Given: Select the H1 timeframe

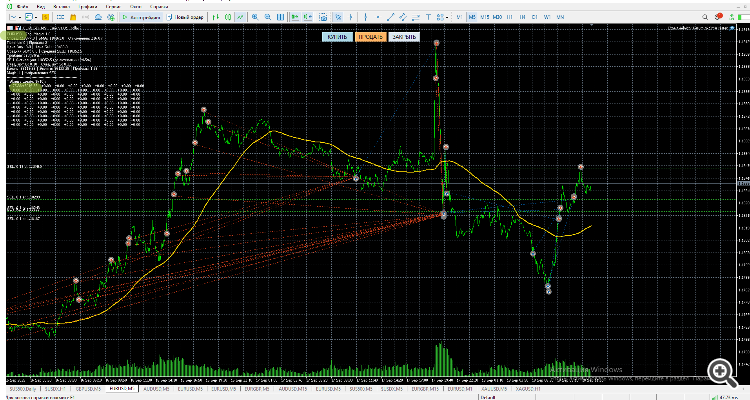Looking at the screenshot, I should pos(509,17).
